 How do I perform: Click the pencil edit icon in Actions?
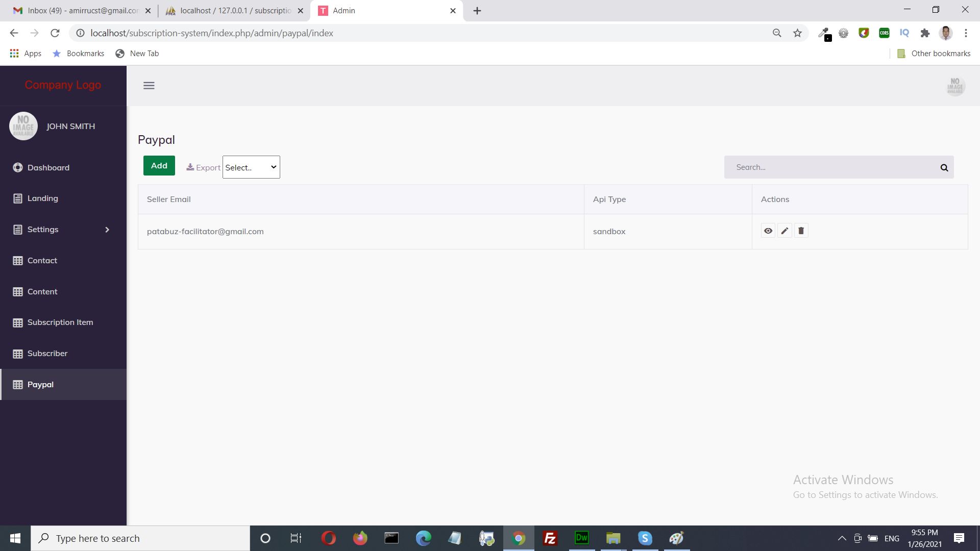(785, 231)
